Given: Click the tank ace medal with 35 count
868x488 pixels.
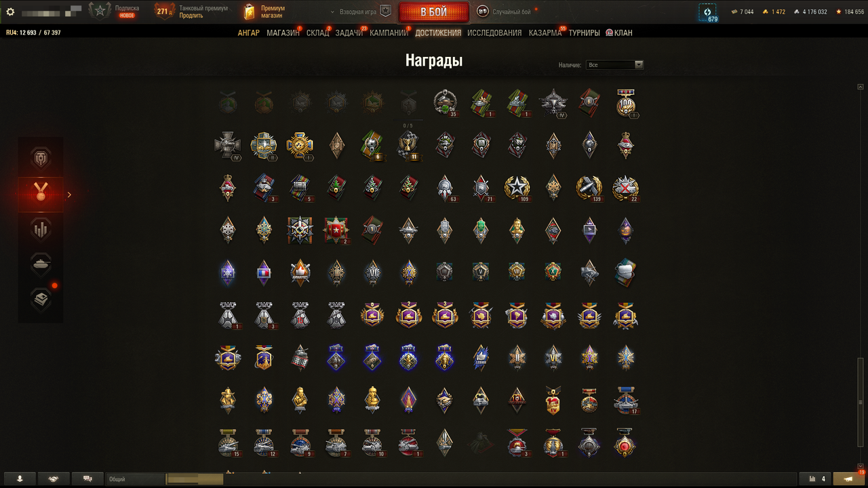Looking at the screenshot, I should point(446,103).
